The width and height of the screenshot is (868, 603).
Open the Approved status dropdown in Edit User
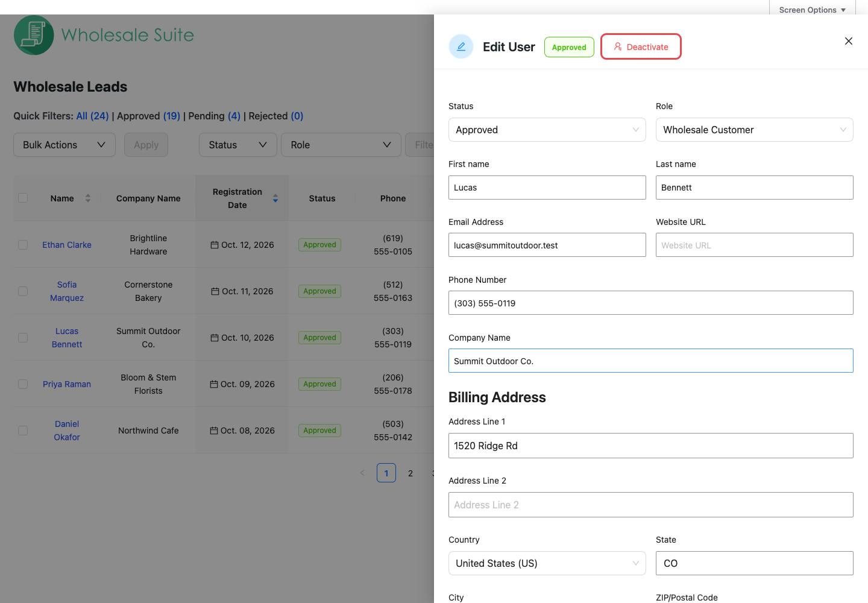click(547, 130)
